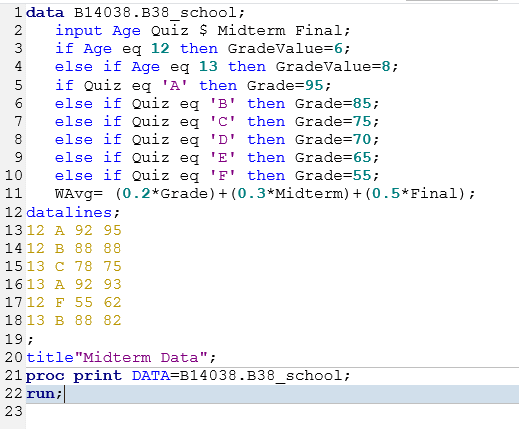Screen dimensions: 519x429
Task: Click 'Grade=55' on line 10
Action: coord(333,176)
